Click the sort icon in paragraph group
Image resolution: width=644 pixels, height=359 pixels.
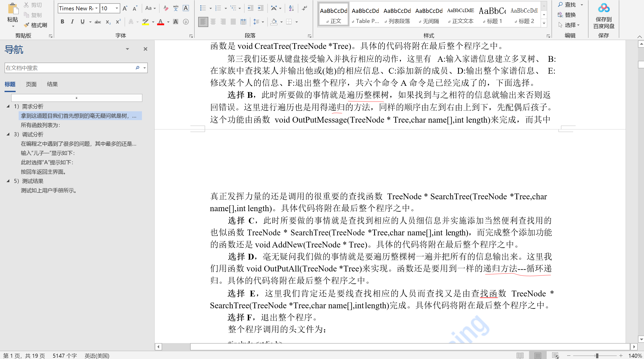291,8
